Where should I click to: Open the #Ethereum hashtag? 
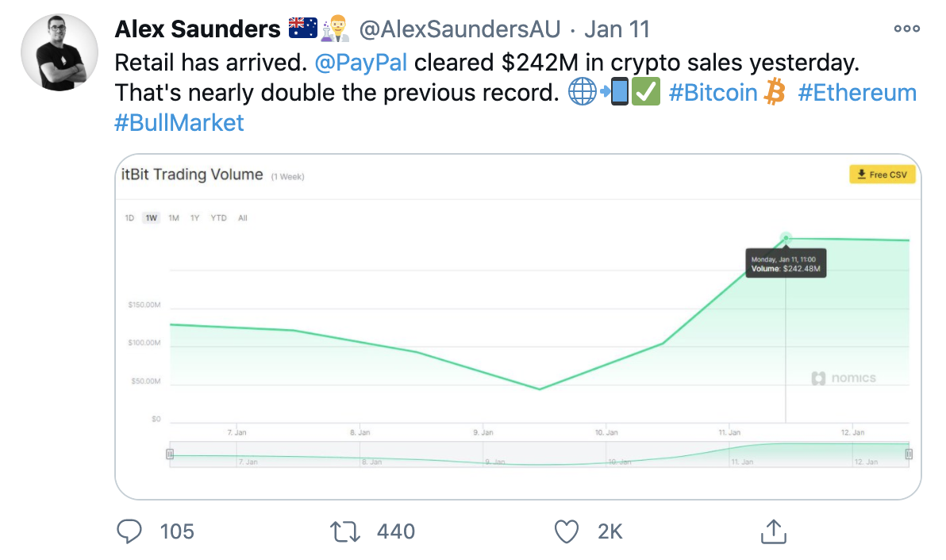point(857,93)
